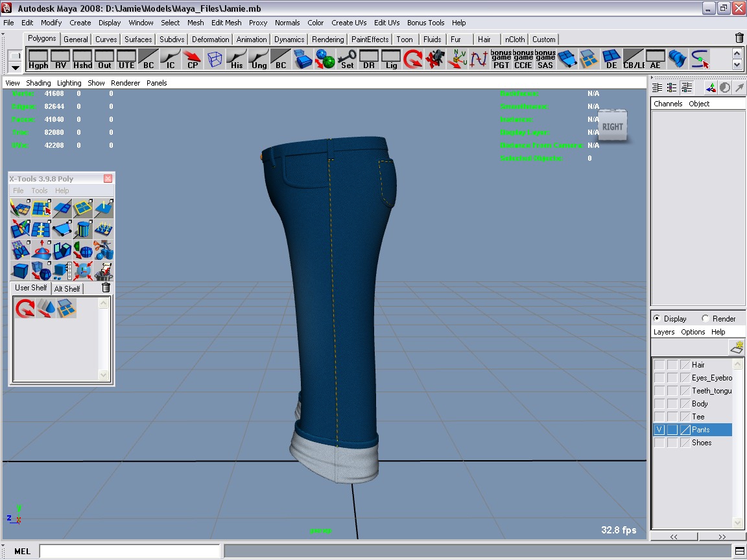The width and height of the screenshot is (747, 560).
Task: Open the Edit Mesh menu
Action: (x=226, y=23)
